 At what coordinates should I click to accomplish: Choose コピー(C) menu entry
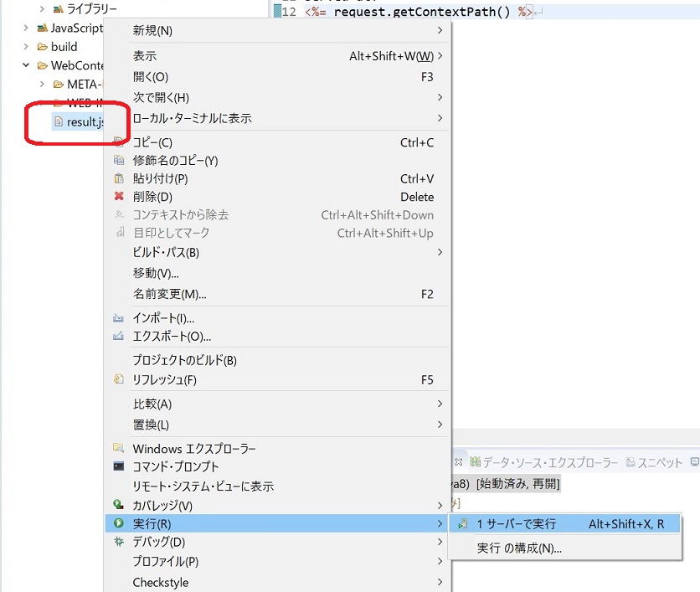(x=278, y=142)
